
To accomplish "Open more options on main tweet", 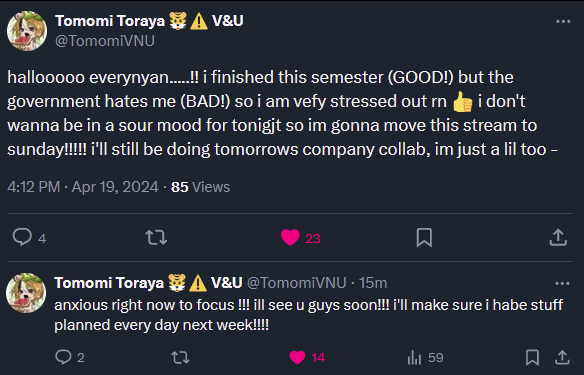I will tap(563, 22).
